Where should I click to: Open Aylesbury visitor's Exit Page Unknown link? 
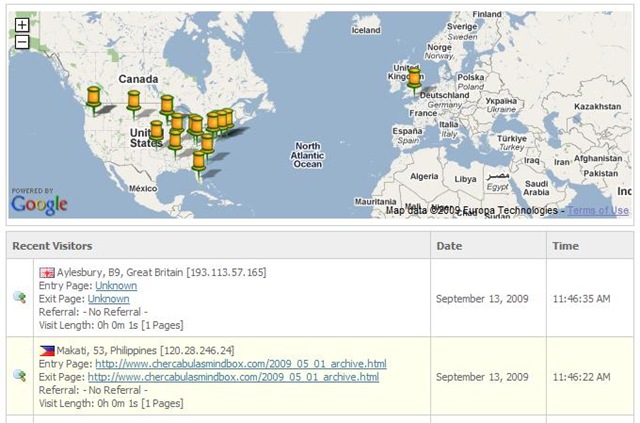pyautogui.click(x=109, y=298)
